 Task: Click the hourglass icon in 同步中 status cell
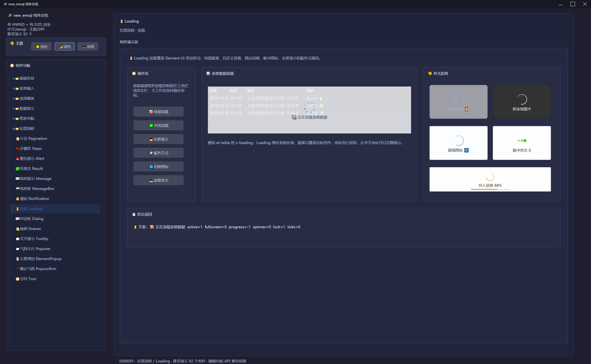(x=321, y=98)
